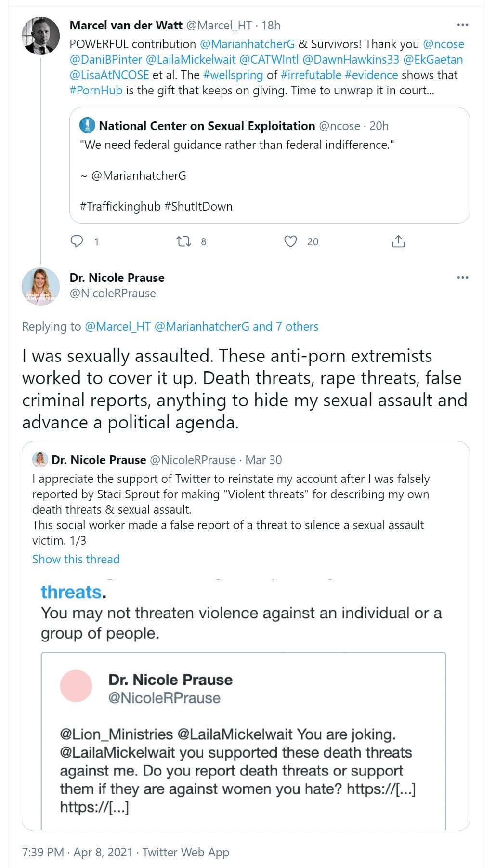The image size is (496, 868).
Task: Like Marcel van der Watt's tweet
Action: [x=290, y=241]
